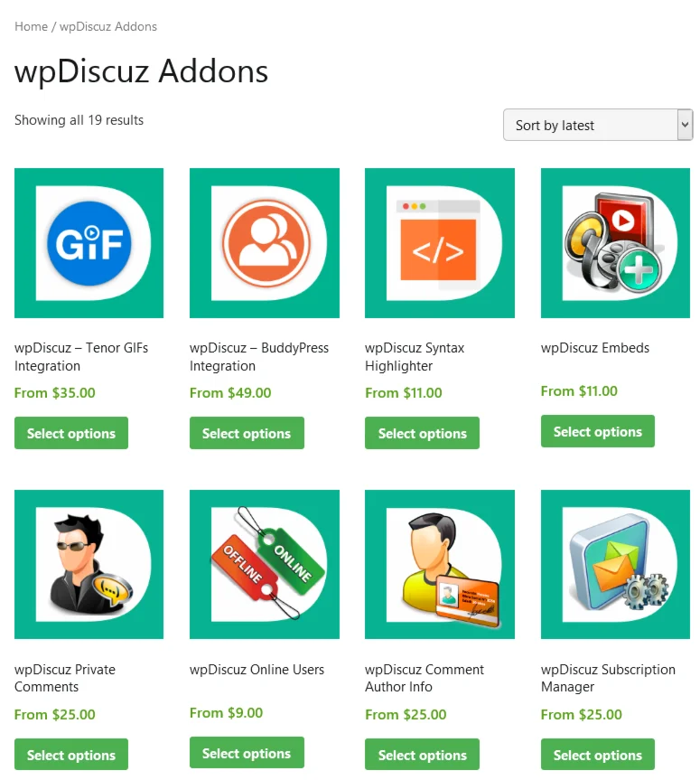
Task: Select options for Subscription Manager
Action: (598, 755)
